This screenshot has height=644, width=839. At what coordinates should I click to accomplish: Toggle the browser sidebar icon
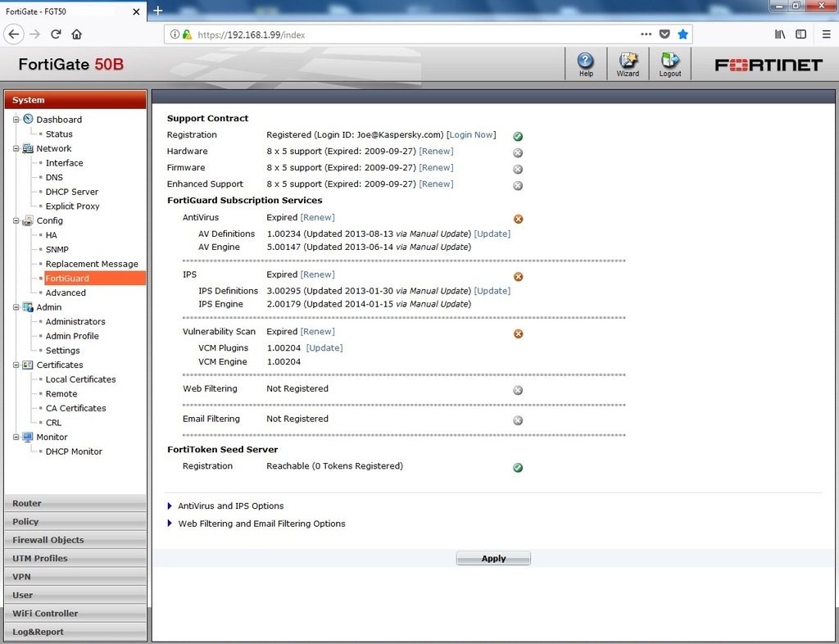[x=801, y=34]
